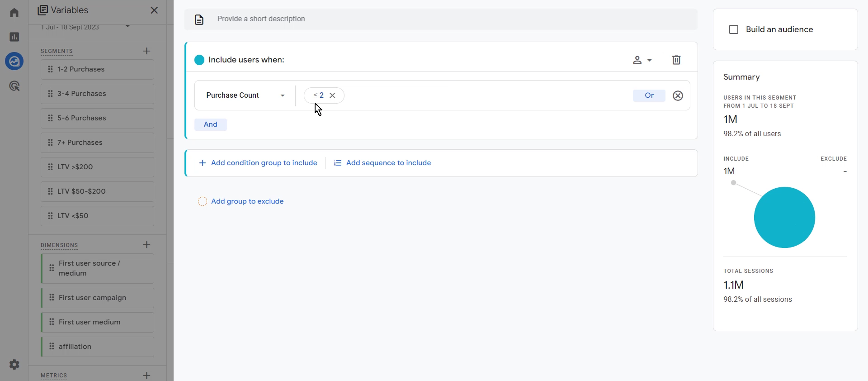Select the 3-4 Purchases segment

(x=97, y=94)
